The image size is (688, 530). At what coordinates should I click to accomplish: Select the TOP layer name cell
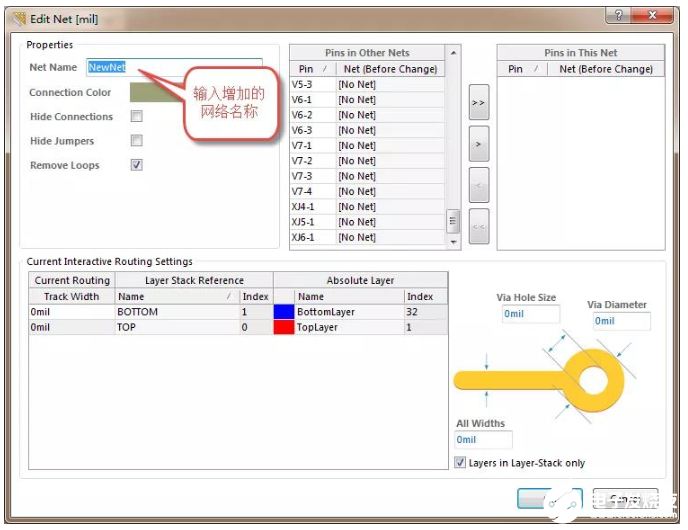tap(177, 327)
